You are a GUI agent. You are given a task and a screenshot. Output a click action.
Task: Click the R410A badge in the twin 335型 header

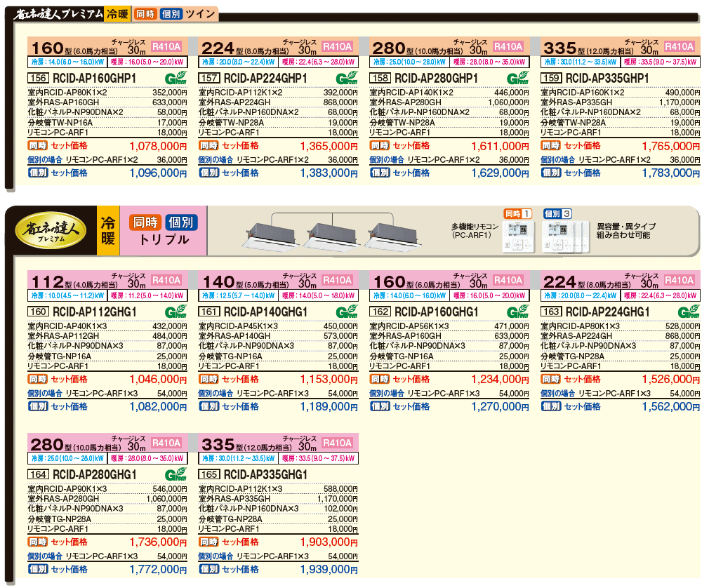679,46
